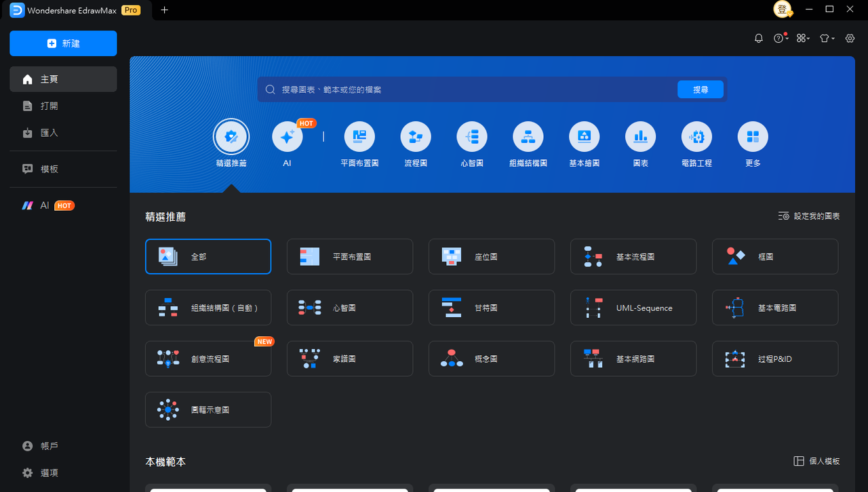Select the 流程圖 category icon
The width and height of the screenshot is (868, 492).
416,137
